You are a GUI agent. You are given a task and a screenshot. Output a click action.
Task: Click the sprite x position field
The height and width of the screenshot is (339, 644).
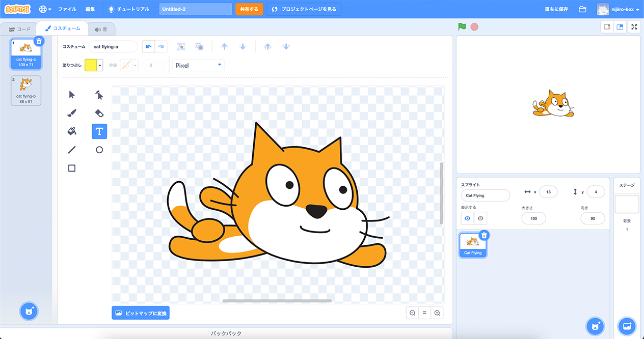(548, 192)
